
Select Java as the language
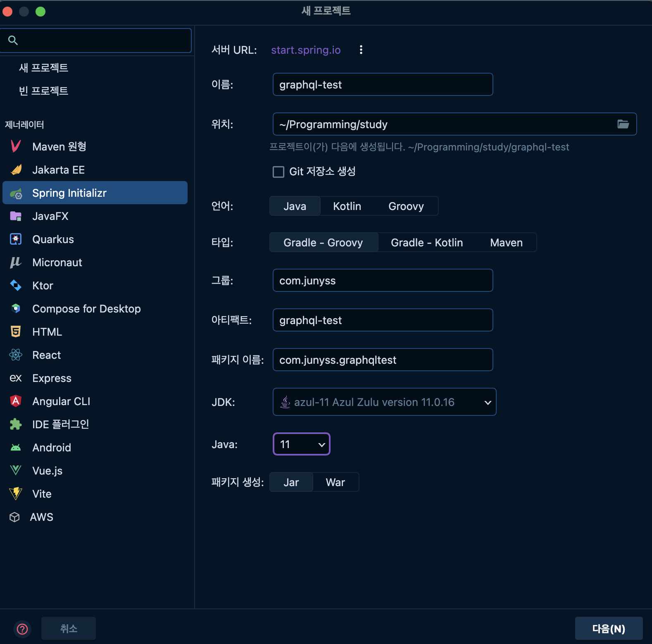[x=295, y=206]
